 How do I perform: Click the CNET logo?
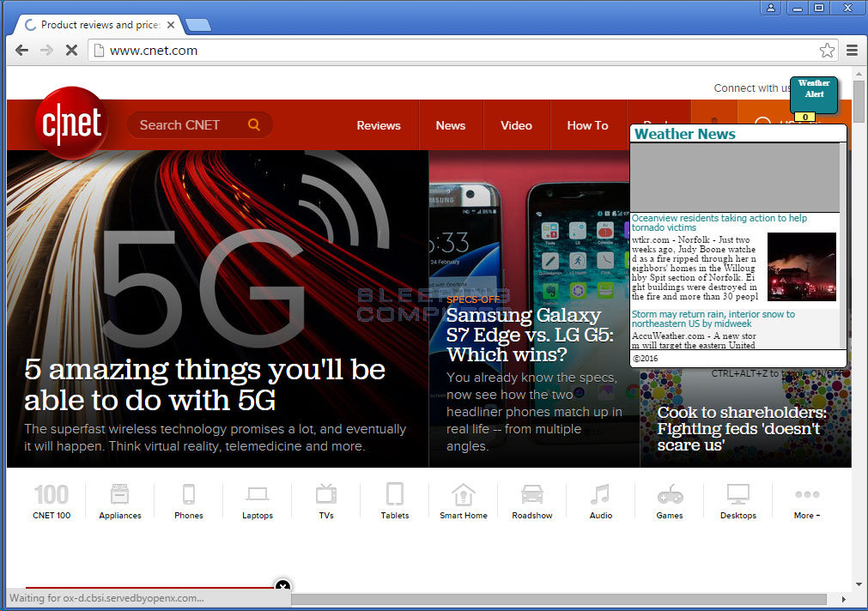71,123
